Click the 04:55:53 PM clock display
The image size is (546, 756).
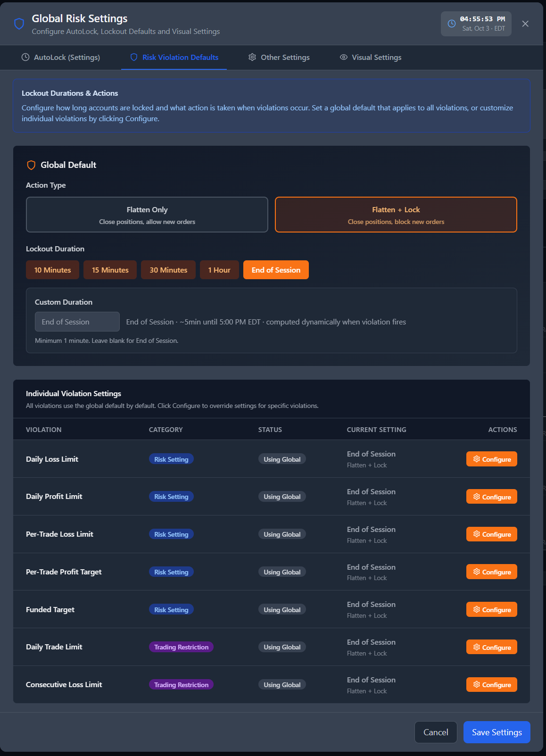click(482, 19)
